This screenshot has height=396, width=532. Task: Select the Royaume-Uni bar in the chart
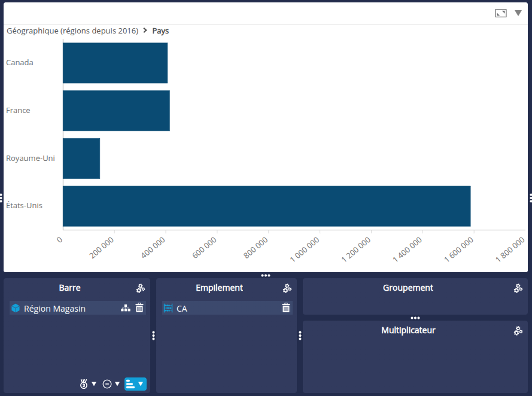pyautogui.click(x=81, y=159)
